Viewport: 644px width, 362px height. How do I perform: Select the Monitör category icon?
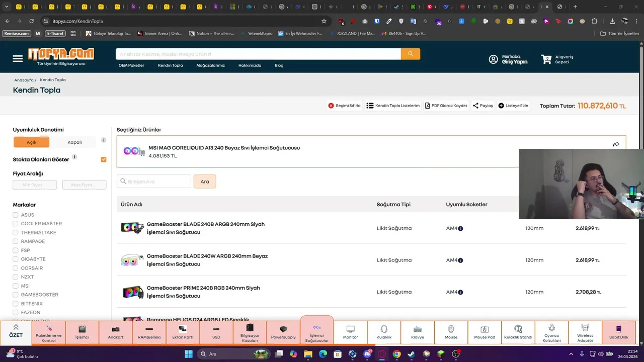pos(351,332)
